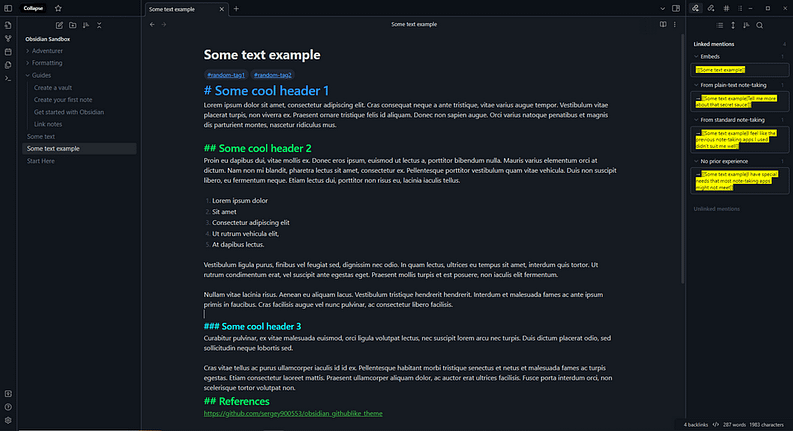
Task: Open a new tab
Action: [x=236, y=8]
